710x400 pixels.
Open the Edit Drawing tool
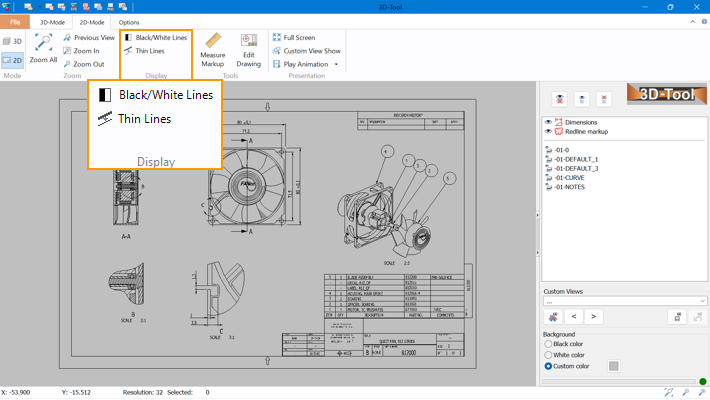(248, 40)
